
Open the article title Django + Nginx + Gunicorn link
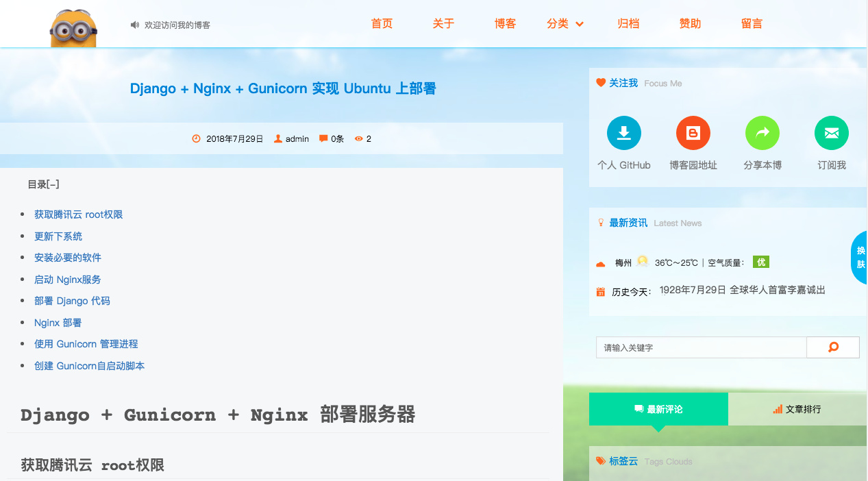(283, 88)
